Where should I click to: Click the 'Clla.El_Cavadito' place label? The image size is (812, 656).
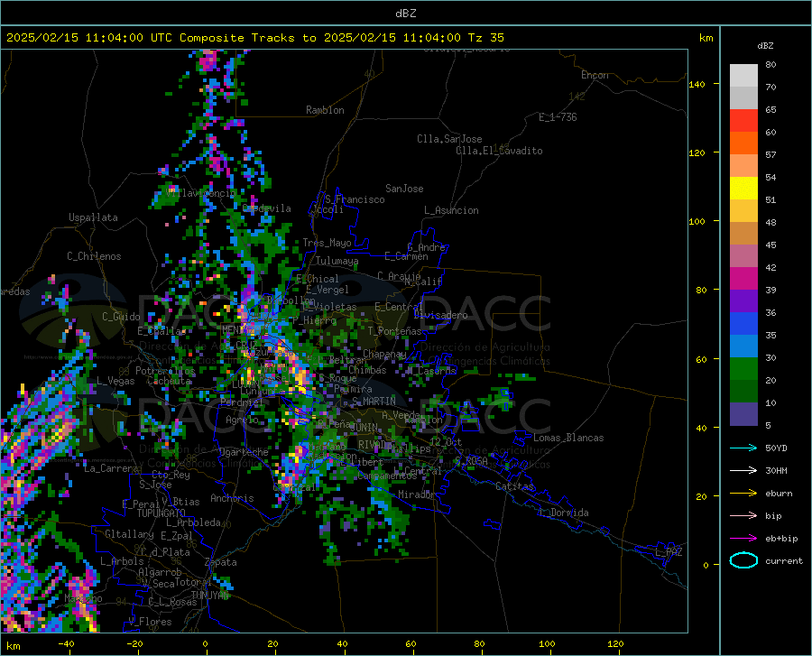click(x=499, y=151)
